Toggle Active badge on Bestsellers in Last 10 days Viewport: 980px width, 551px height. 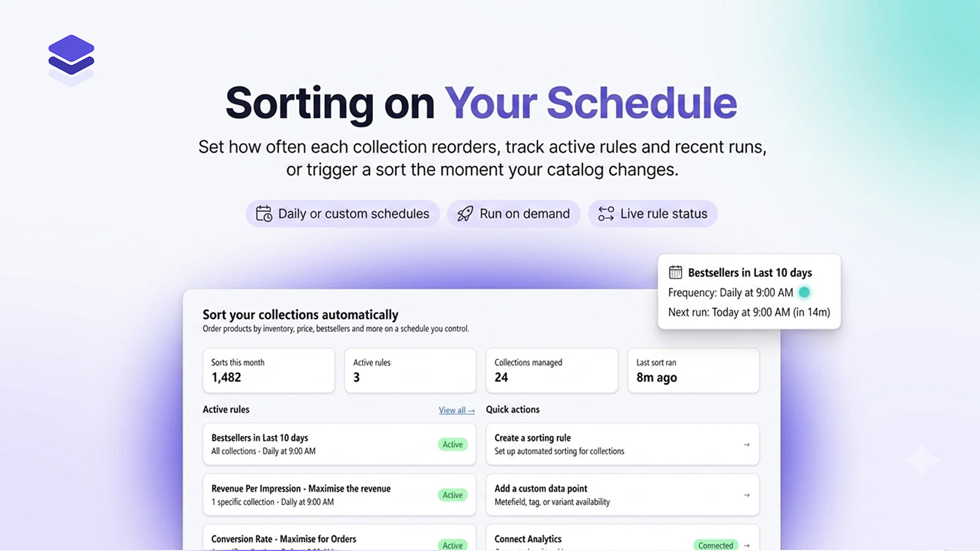point(453,444)
